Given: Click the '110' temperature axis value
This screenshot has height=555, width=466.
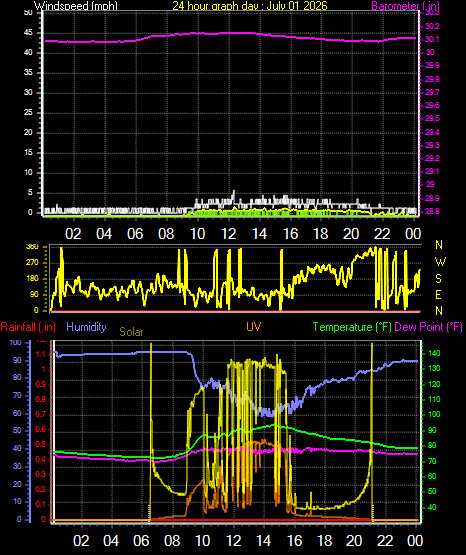Looking at the screenshot, I should [434, 399].
